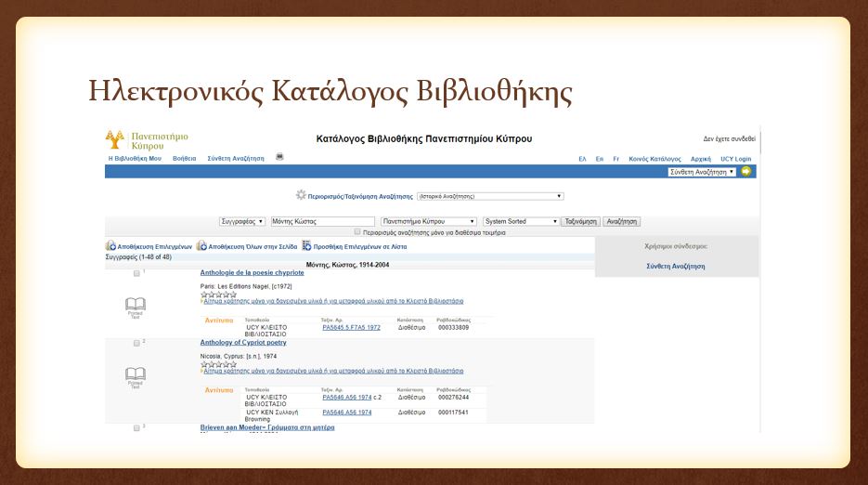The image size is (868, 485).
Task: Click the text Paris: Les Editions Nagel, [c1972]
Action: (246, 286)
